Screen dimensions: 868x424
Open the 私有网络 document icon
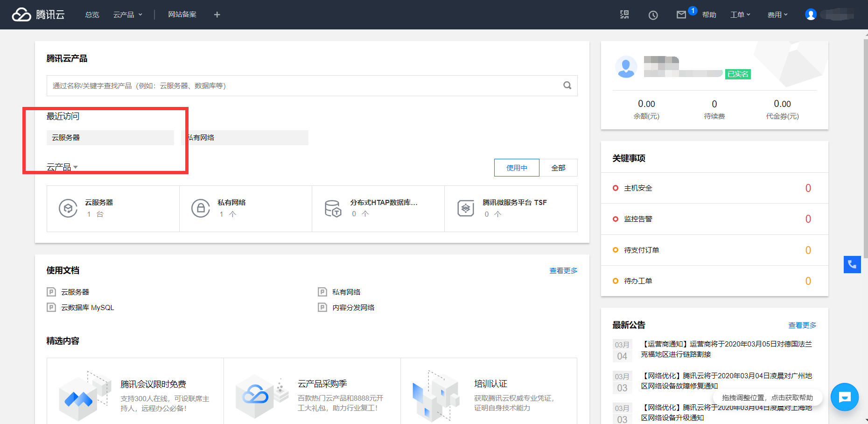coord(322,292)
